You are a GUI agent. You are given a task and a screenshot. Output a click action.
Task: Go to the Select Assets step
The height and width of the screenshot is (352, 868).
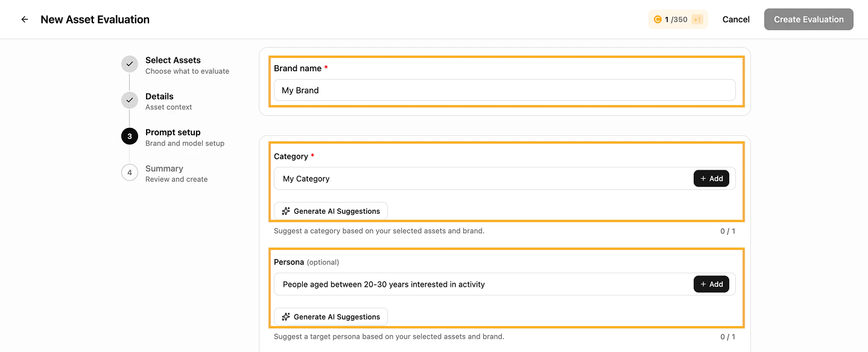point(173,60)
